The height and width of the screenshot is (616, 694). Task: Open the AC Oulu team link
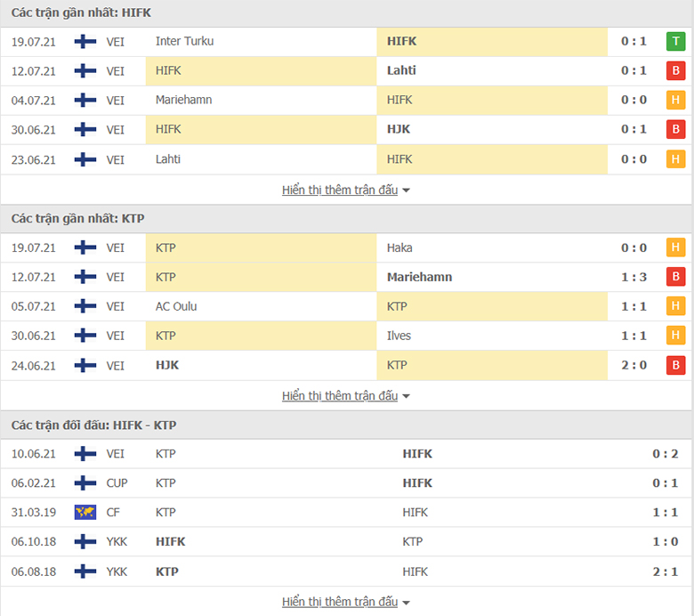point(176,307)
